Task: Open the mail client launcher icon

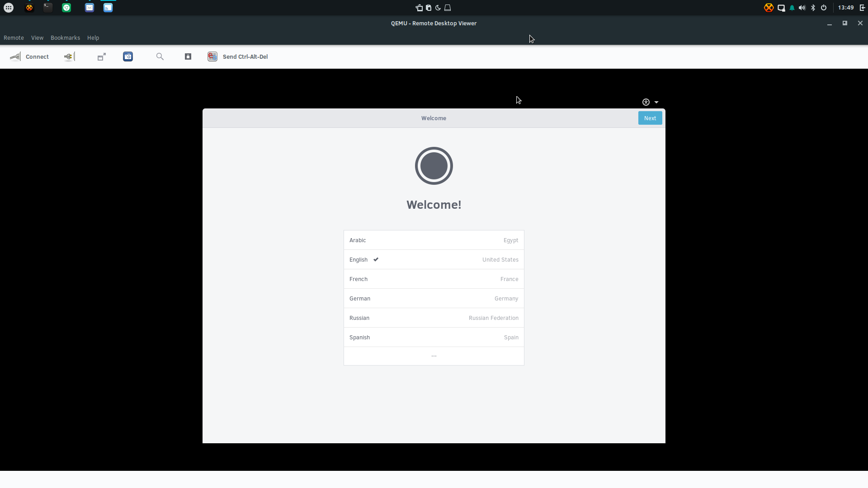Action: [x=90, y=8]
